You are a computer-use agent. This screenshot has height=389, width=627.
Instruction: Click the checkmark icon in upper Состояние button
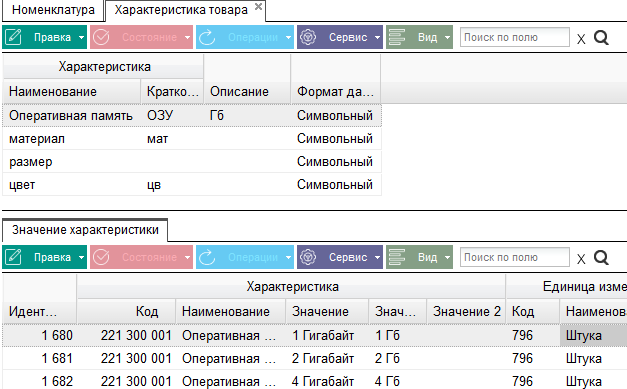(x=101, y=37)
